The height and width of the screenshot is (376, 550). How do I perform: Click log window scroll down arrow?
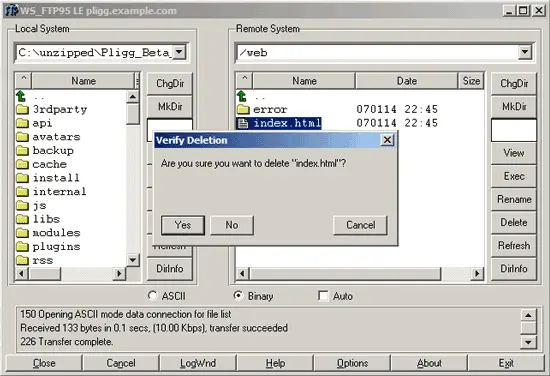click(x=528, y=342)
